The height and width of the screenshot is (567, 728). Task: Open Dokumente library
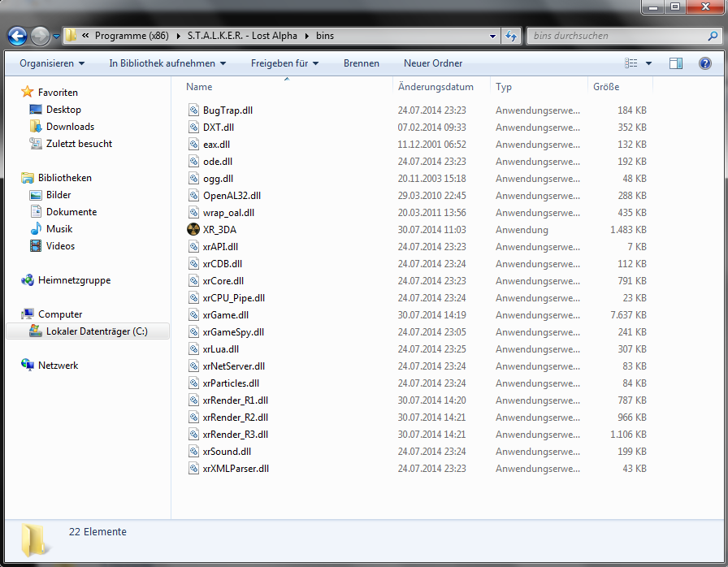point(71,212)
